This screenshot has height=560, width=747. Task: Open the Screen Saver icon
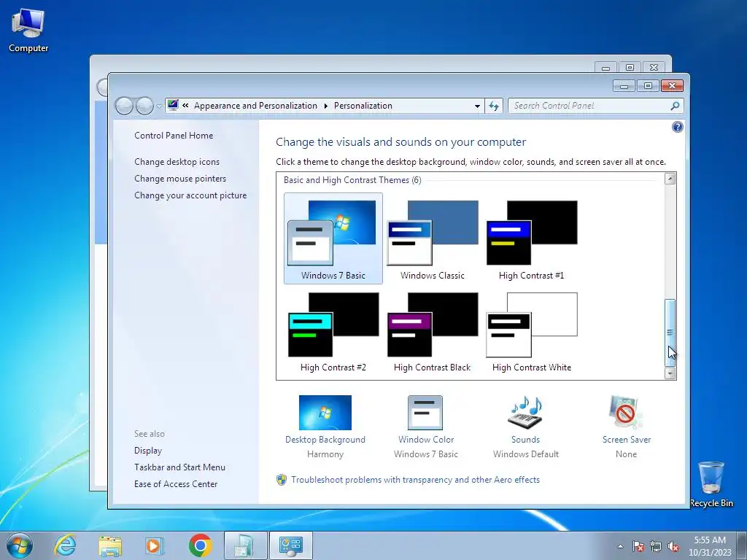[626, 413]
